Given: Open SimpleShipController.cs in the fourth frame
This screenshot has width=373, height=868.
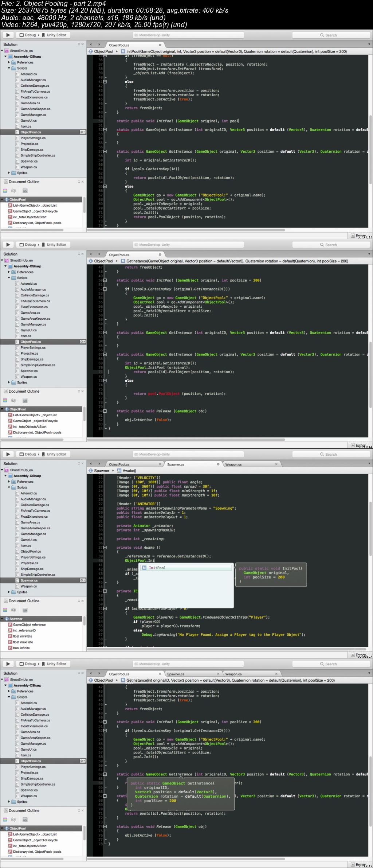Looking at the screenshot, I should (38, 784).
